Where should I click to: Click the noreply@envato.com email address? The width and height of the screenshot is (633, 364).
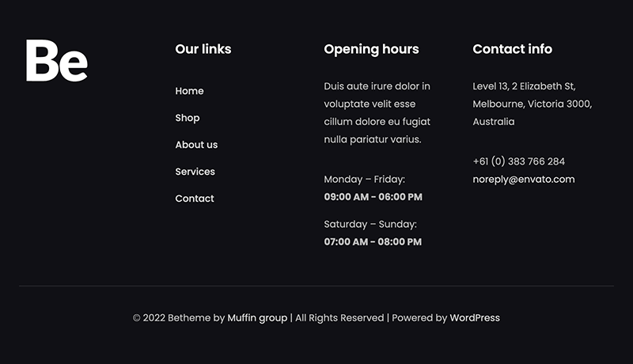pos(524,180)
